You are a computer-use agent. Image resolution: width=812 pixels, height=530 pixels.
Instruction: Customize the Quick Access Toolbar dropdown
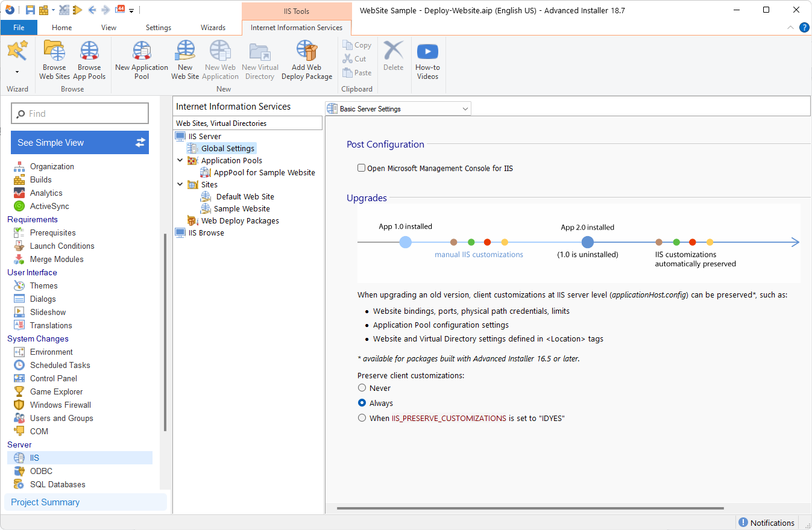pos(131,10)
